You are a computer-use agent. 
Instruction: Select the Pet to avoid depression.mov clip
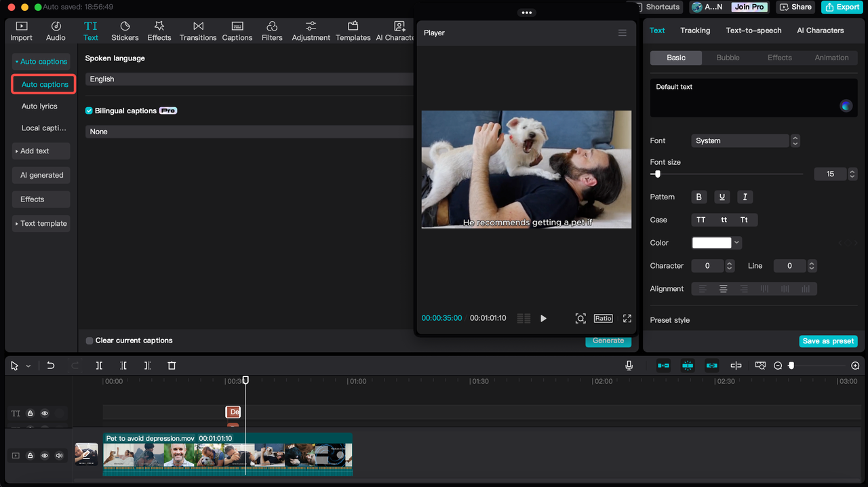[x=227, y=454]
